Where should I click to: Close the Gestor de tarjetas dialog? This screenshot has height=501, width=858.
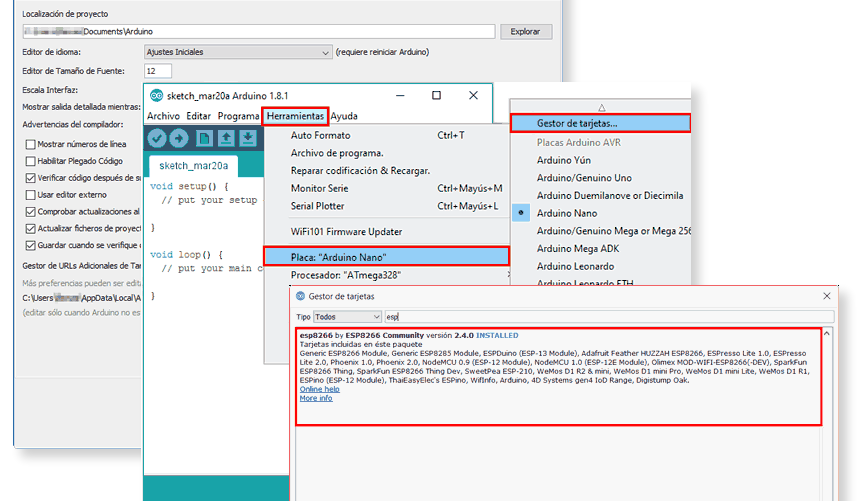click(827, 296)
